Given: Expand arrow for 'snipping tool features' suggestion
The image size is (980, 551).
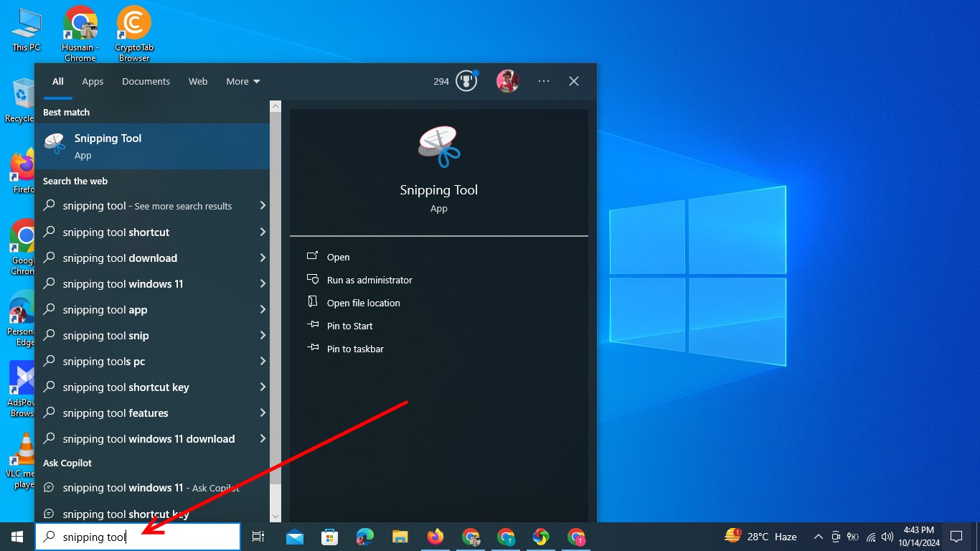Looking at the screenshot, I should (263, 413).
